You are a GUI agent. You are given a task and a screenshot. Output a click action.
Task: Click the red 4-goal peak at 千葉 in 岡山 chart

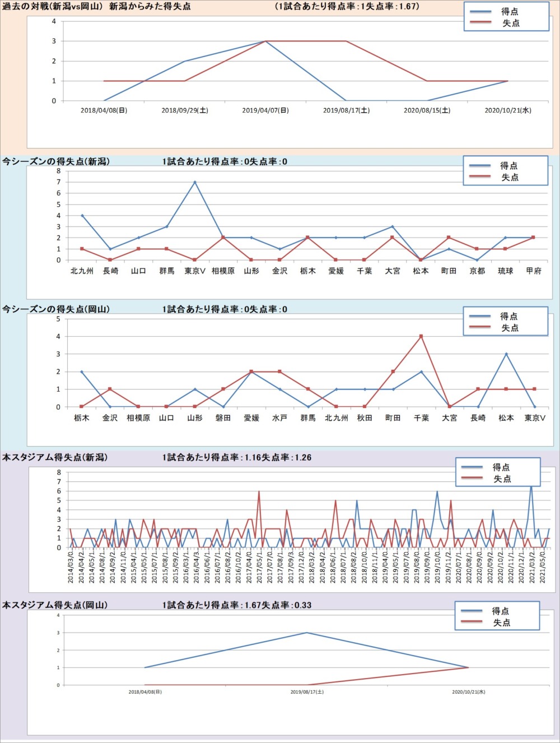click(x=421, y=336)
